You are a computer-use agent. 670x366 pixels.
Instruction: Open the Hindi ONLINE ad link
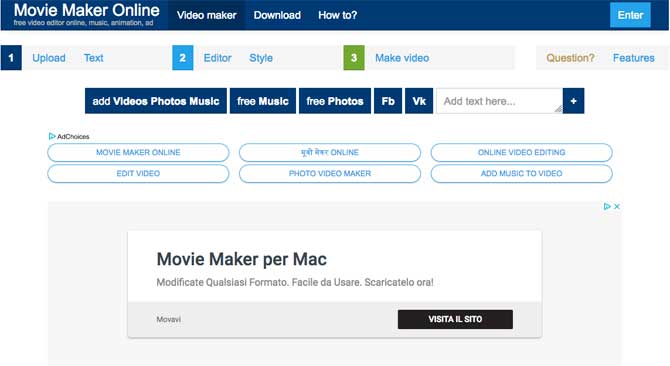pos(329,152)
